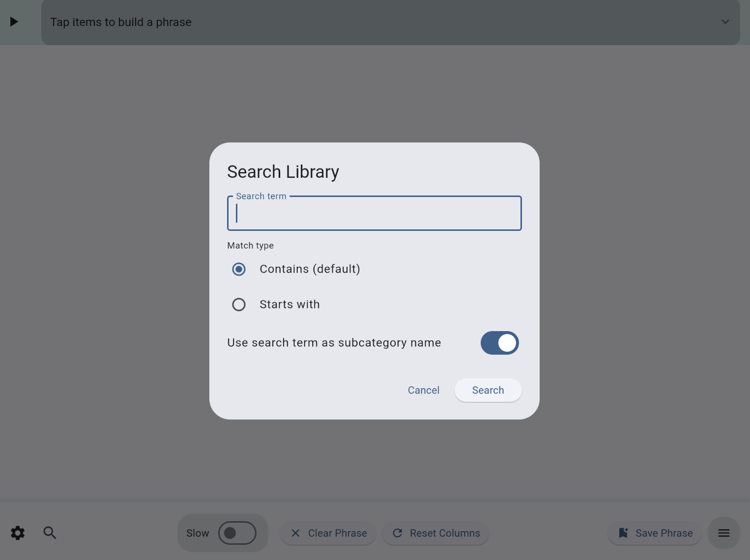
Task: Click the Search button
Action: [488, 390]
